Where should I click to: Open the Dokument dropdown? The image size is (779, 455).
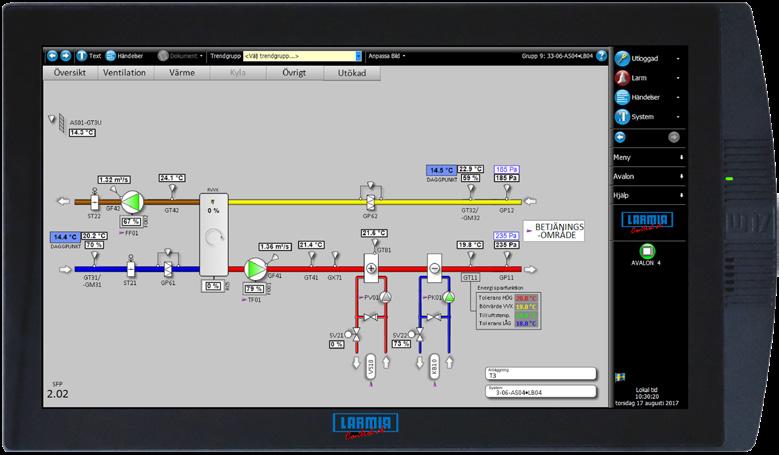coord(180,56)
